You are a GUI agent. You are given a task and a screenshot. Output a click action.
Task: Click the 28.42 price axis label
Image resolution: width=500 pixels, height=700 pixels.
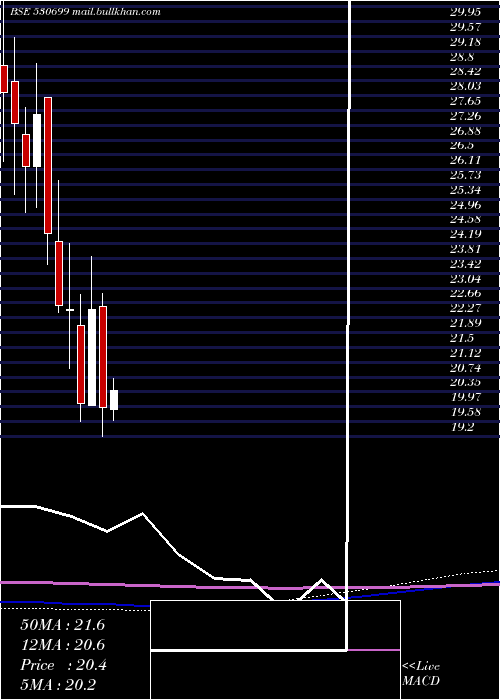pos(465,71)
